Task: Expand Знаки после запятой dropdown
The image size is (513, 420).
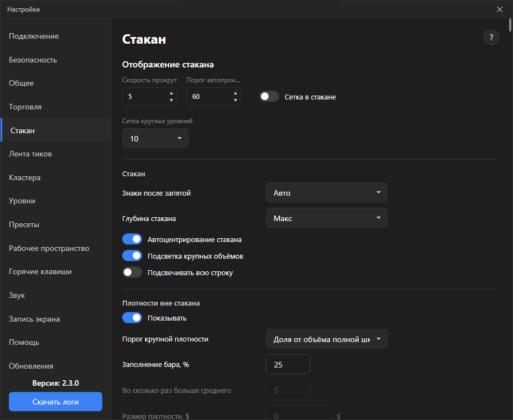Action: click(x=327, y=193)
